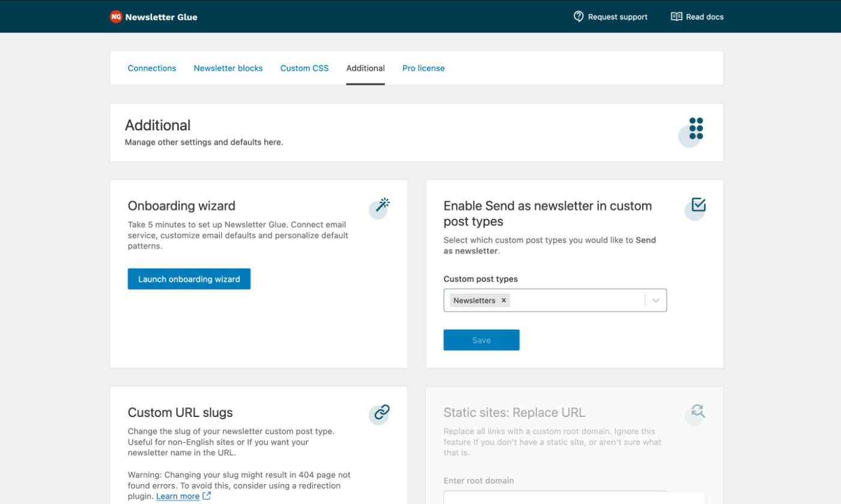Click the Request support question mark icon
Image resolution: width=841 pixels, height=504 pixels.
578,16
